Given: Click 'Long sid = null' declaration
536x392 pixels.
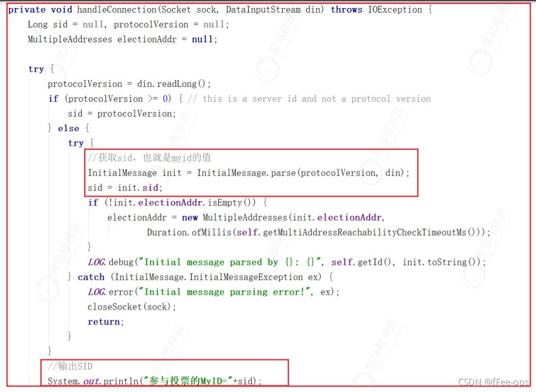Looking at the screenshot, I should click(x=66, y=24).
